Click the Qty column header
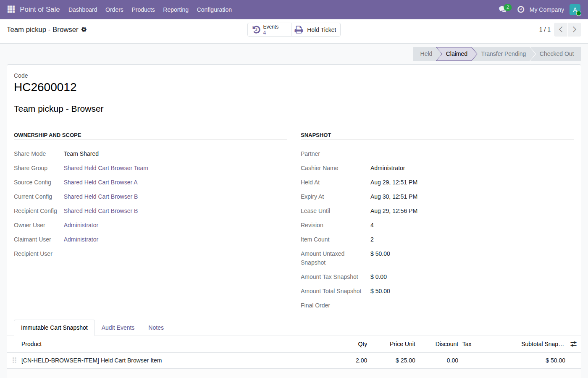 362,344
